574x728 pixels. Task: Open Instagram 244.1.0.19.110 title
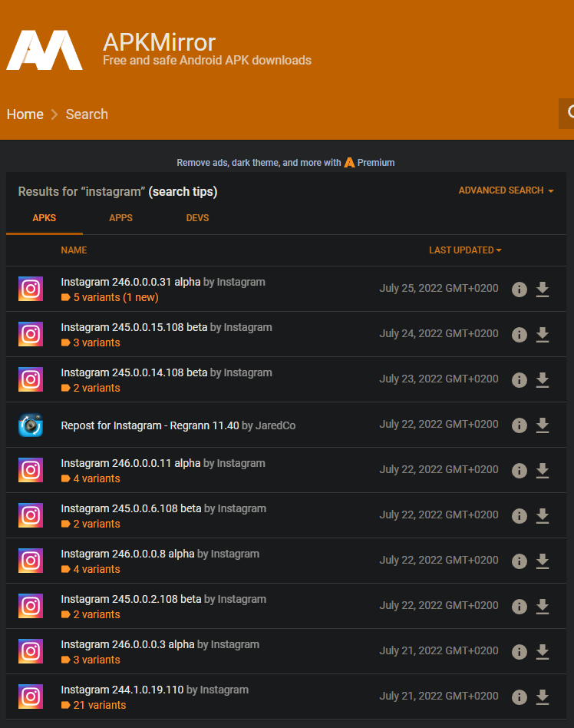coord(122,690)
